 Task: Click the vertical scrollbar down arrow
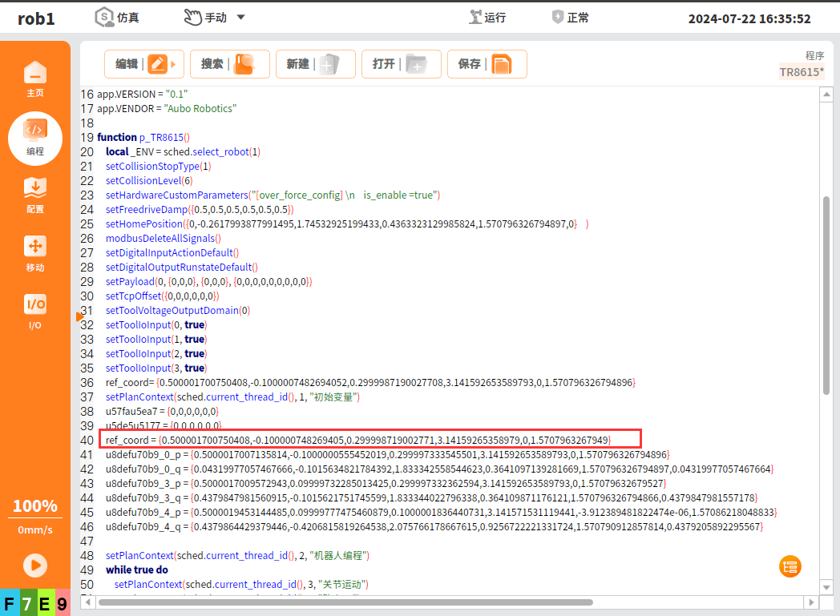826,587
